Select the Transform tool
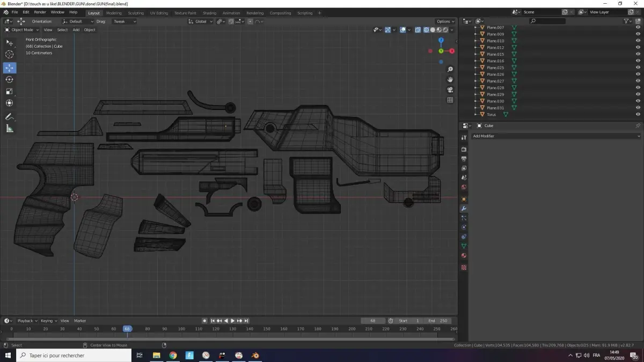The width and height of the screenshot is (644, 362). (x=9, y=103)
